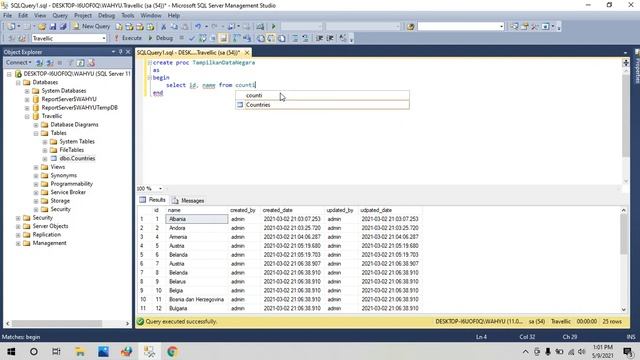The width and height of the screenshot is (640, 360).
Task: Click the Undo arrow icon
Action: [198, 27]
